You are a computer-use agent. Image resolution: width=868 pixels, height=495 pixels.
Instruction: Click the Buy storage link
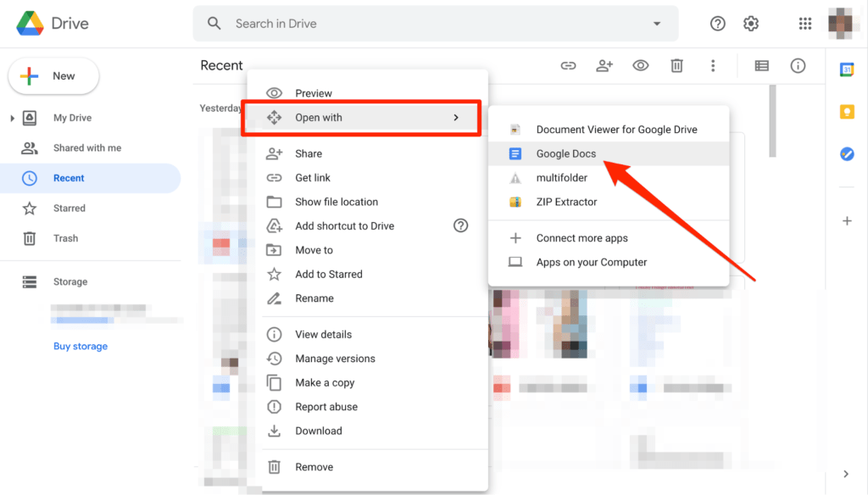(81, 346)
